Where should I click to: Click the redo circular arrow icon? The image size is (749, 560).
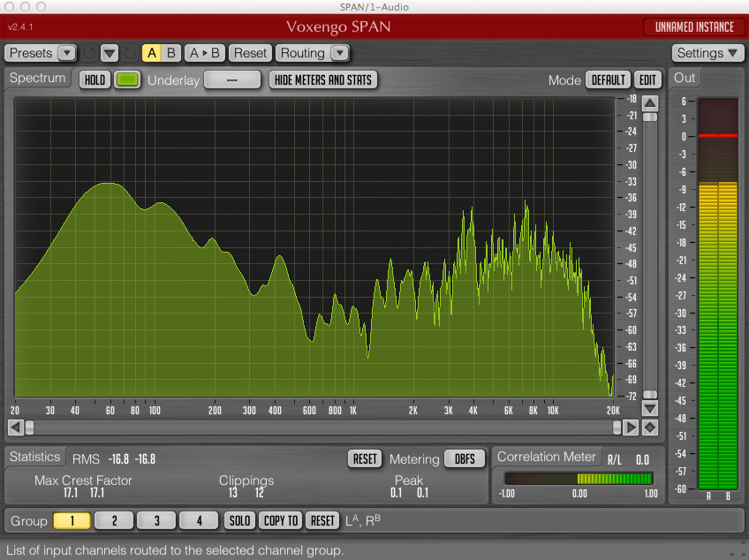pos(130,53)
